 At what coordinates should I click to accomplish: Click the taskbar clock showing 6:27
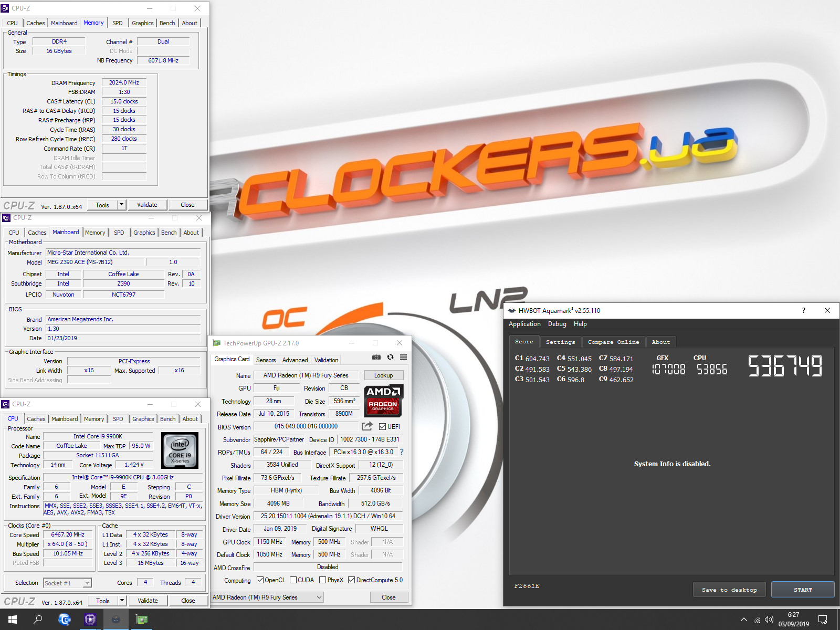[x=793, y=619]
